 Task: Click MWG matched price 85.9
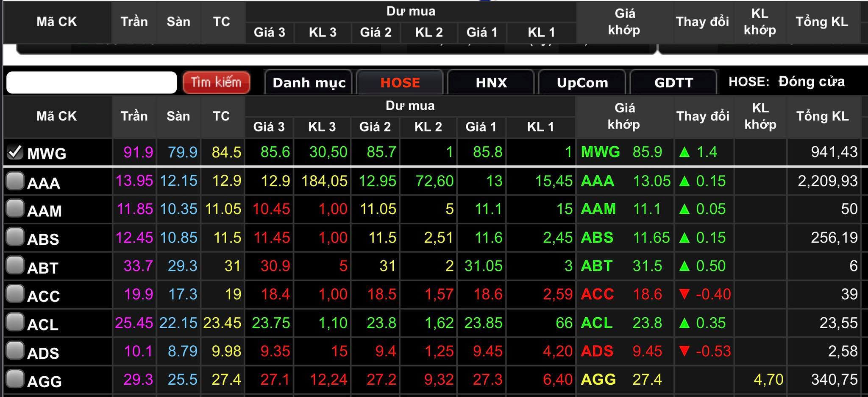(647, 152)
